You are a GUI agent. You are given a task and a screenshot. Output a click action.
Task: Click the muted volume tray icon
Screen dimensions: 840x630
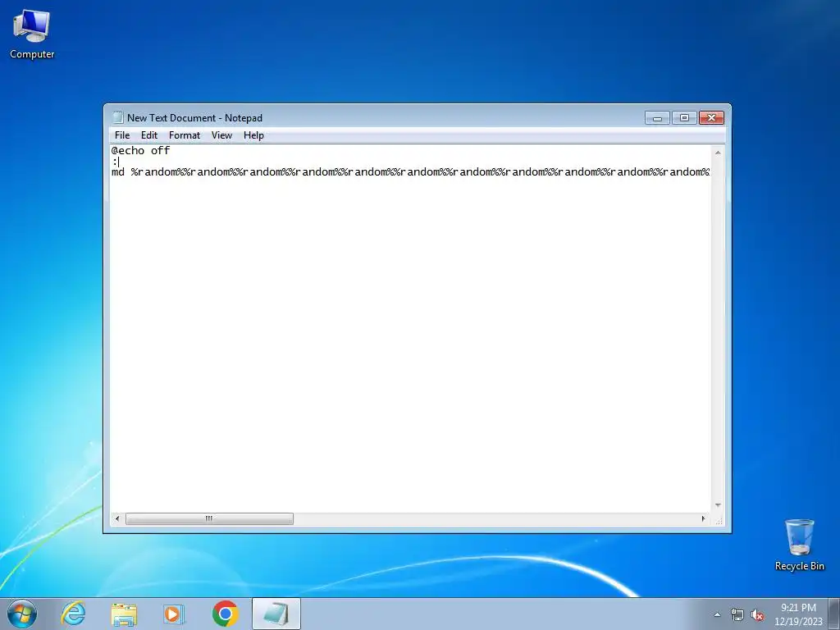[x=757, y=614]
